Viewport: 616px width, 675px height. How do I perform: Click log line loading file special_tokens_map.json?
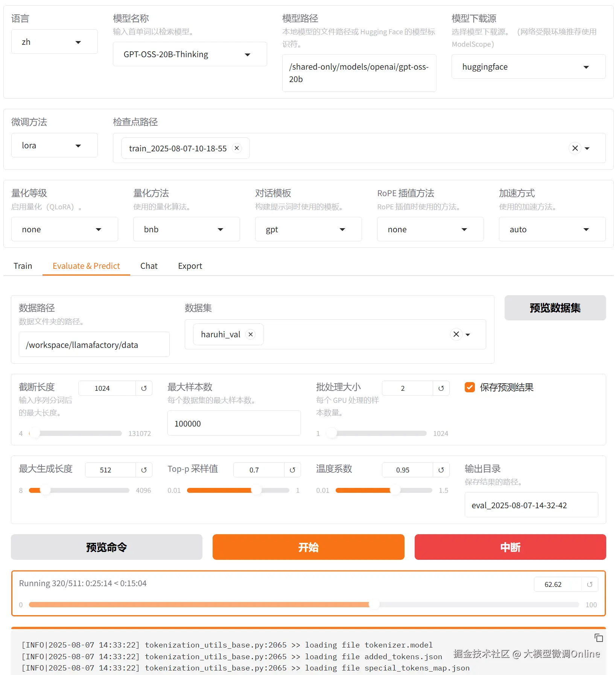click(245, 668)
